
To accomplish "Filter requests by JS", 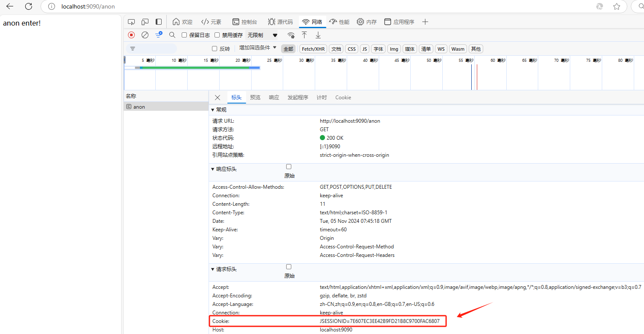I will (x=365, y=49).
